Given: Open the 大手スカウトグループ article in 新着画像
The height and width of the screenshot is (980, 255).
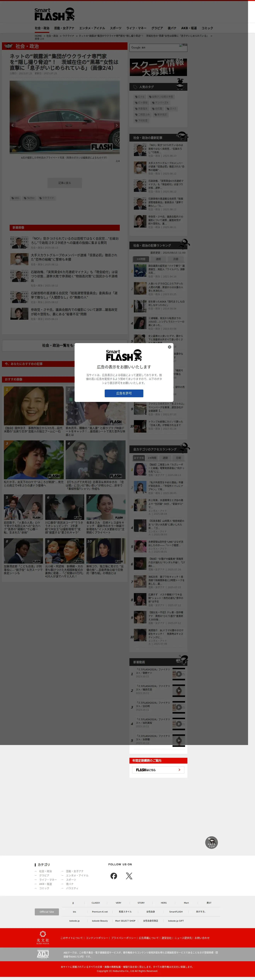Looking at the screenshot, I should coord(74,257).
